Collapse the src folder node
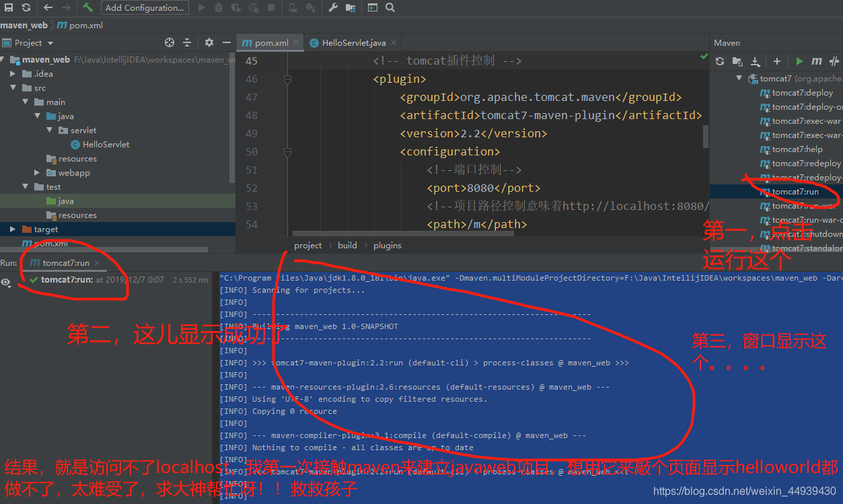 click(13, 88)
